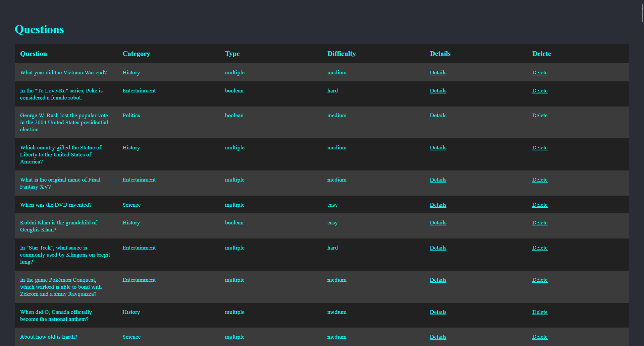Delete the George W. Bush question
Screen dimensions: 644x346
point(539,116)
